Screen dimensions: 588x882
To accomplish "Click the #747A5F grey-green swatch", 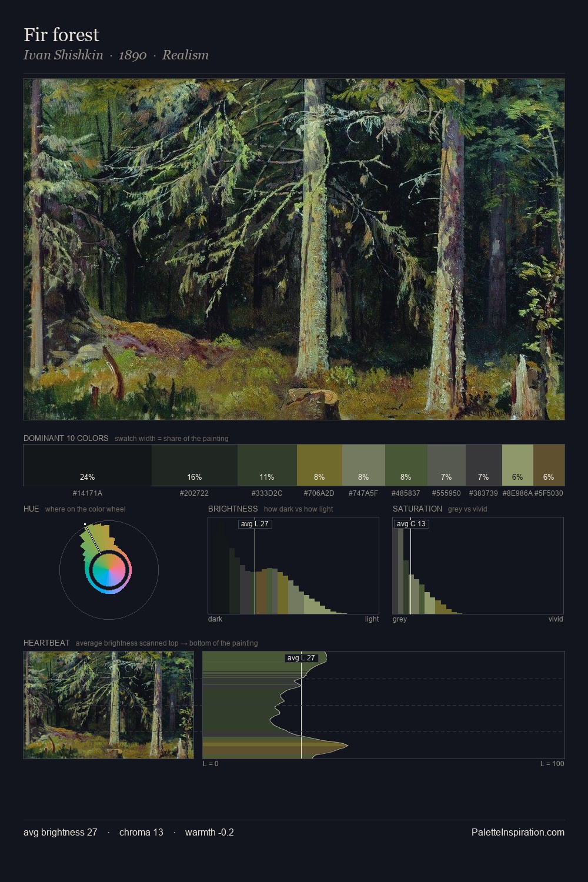I will tap(363, 465).
